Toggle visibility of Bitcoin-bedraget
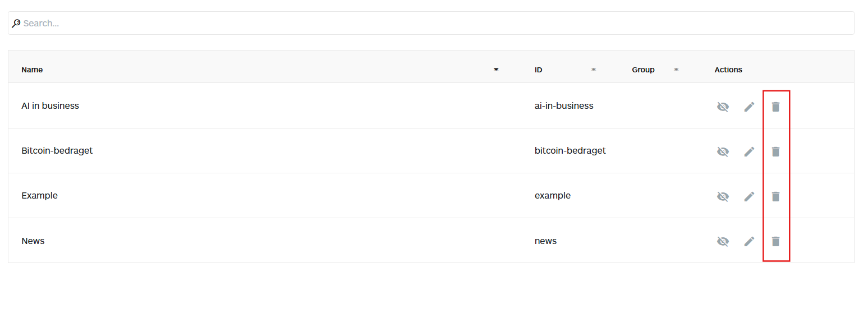Viewport: 868px width, 313px height. pos(723,151)
